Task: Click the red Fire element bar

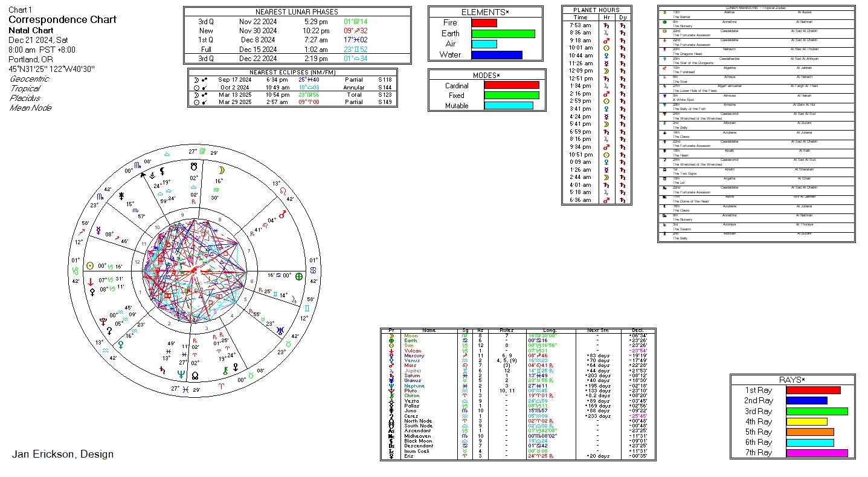Action: 484,23
